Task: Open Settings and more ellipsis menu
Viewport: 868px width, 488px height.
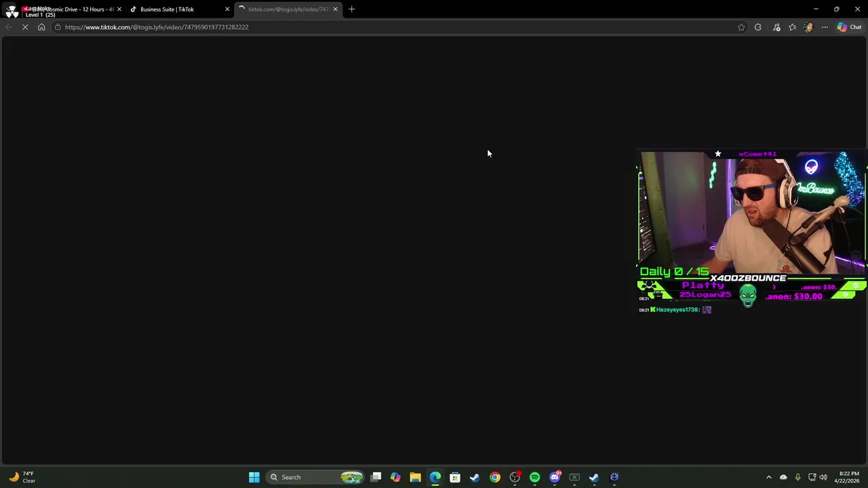Action: click(x=825, y=27)
